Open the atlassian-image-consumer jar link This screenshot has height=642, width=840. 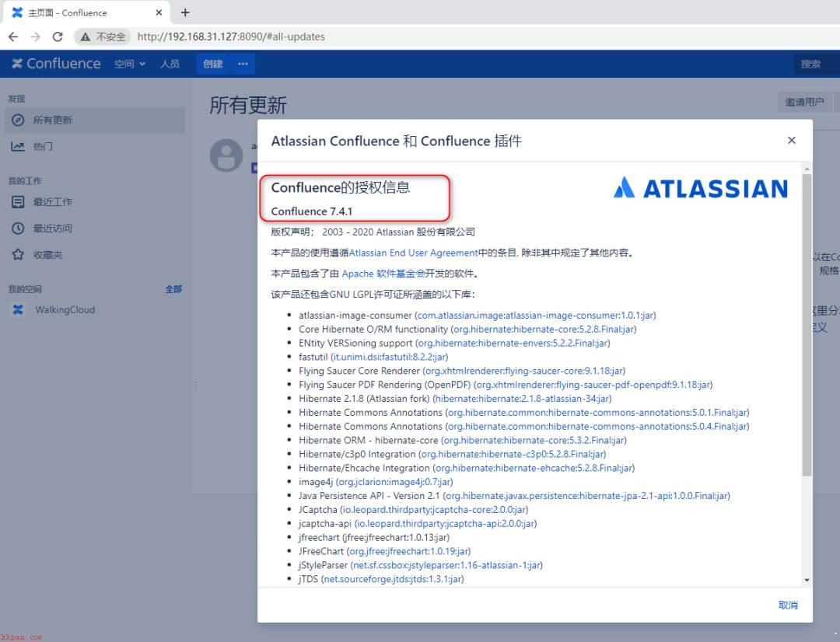point(535,316)
